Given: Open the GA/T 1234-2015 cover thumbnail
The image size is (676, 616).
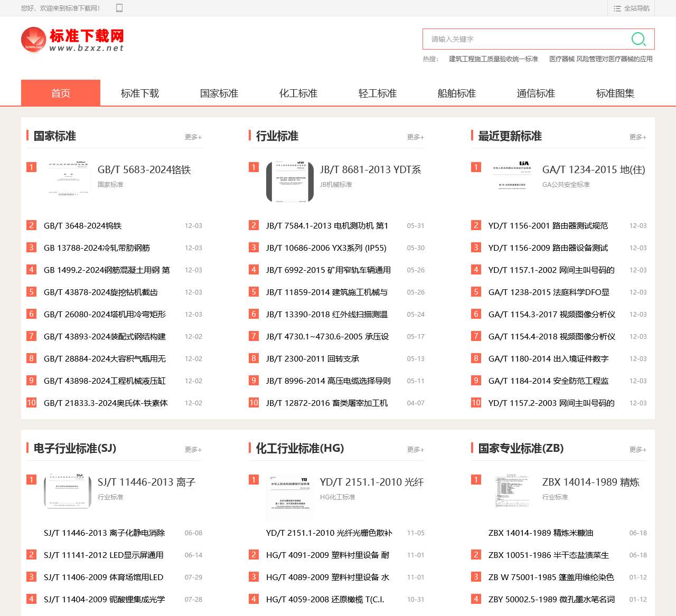Looking at the screenshot, I should click(512, 175).
